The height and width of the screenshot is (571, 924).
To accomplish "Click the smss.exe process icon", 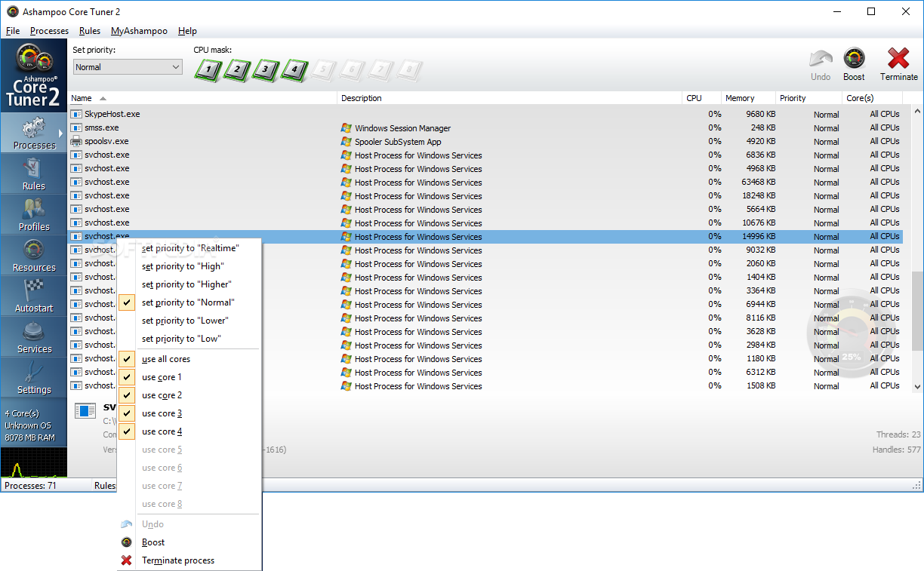I will [76, 127].
